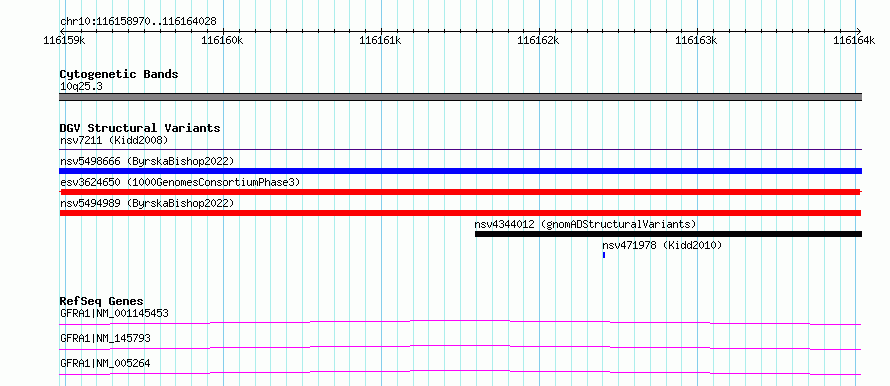Click the chr10:116158970..116164028 coordinate label
Viewport: 890px width, 386px height.
point(138,22)
